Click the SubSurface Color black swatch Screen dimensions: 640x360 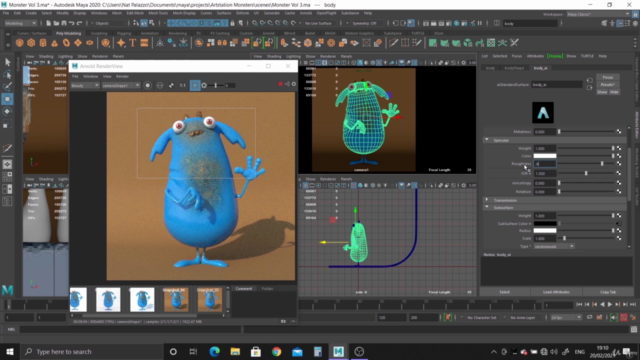[545, 223]
